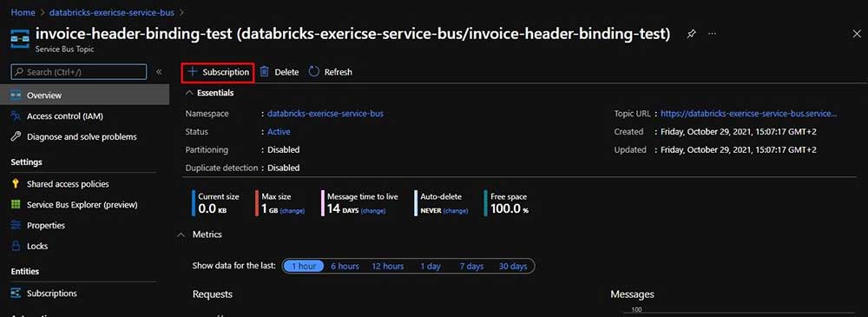Image resolution: width=868 pixels, height=317 pixels.
Task: Click the Overview icon in sidebar
Action: pyautogui.click(x=16, y=96)
